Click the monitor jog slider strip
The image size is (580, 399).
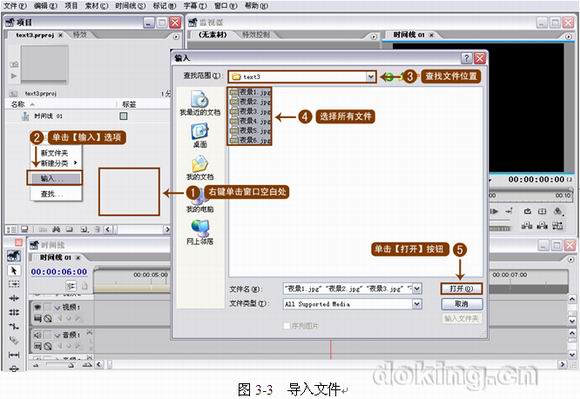(500, 229)
